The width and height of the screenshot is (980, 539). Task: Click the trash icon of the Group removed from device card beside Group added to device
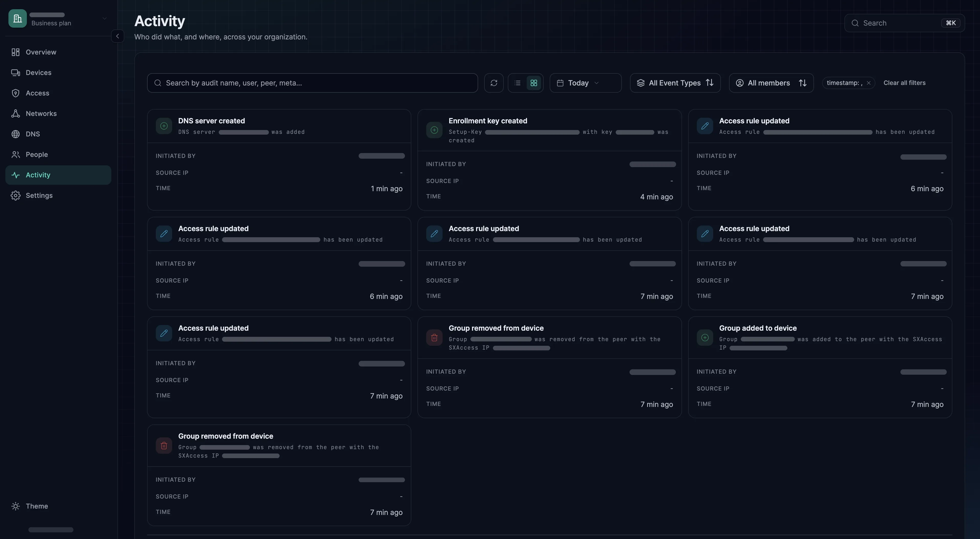tap(434, 338)
